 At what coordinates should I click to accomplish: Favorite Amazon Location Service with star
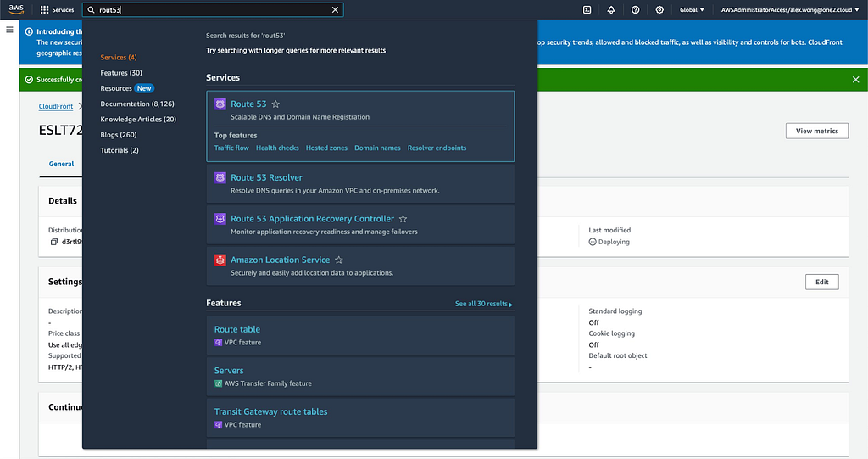click(339, 260)
